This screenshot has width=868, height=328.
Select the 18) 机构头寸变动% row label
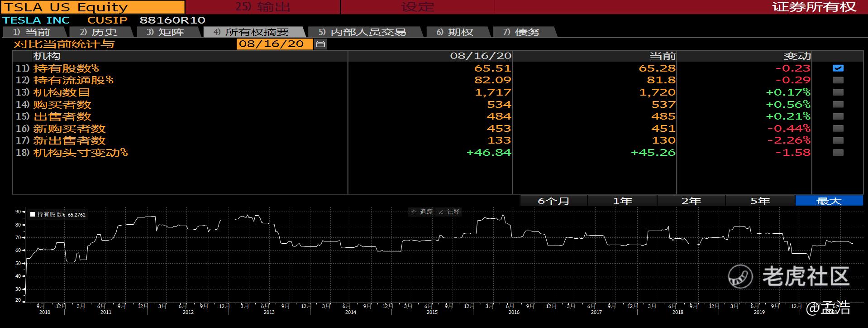point(72,152)
